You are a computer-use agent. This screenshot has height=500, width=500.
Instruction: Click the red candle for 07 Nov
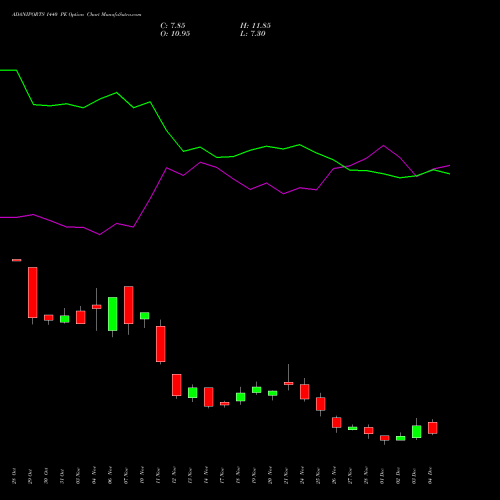pyautogui.click(x=129, y=305)
